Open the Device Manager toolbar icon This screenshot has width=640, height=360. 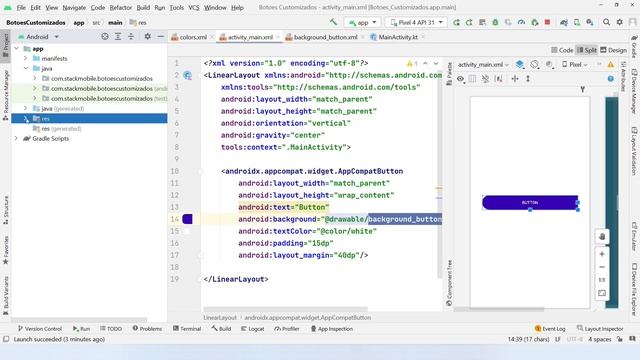coord(577,22)
